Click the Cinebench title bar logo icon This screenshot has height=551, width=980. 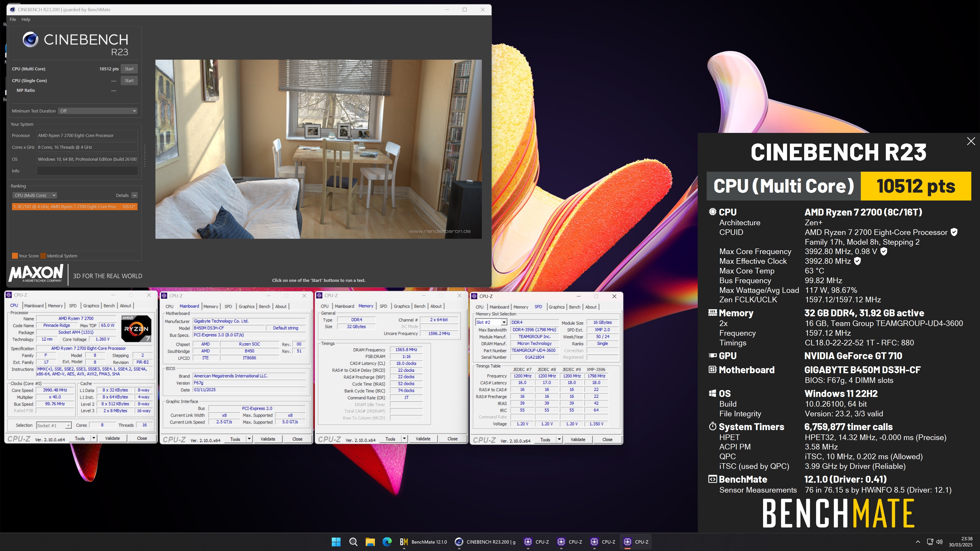(x=13, y=9)
